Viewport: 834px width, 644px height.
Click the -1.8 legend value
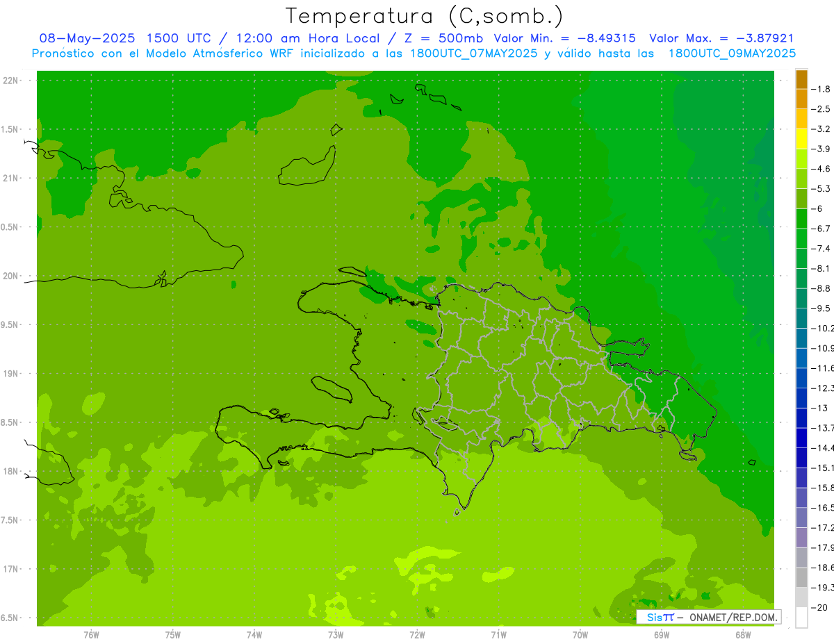click(x=821, y=89)
